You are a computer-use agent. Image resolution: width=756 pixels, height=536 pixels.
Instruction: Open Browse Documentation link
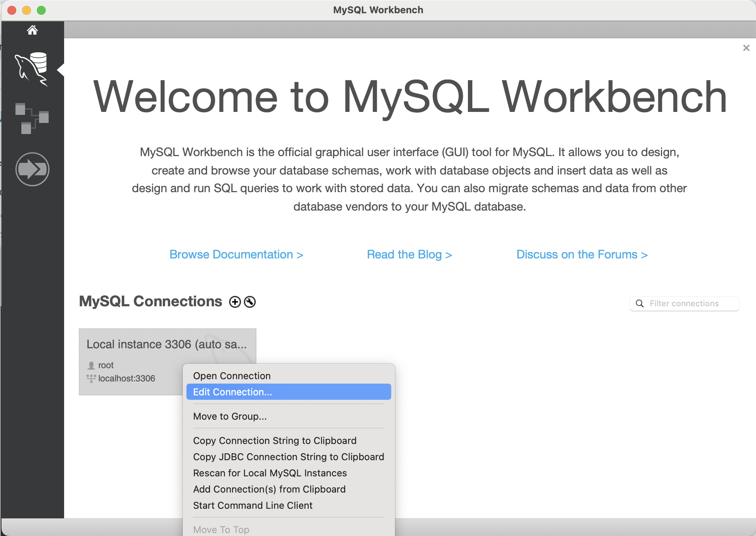tap(236, 254)
